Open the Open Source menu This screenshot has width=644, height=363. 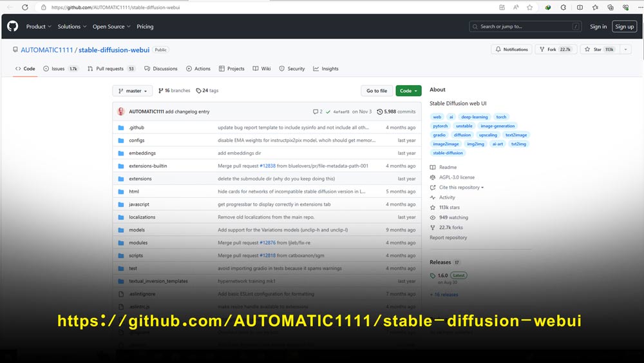[x=111, y=26]
